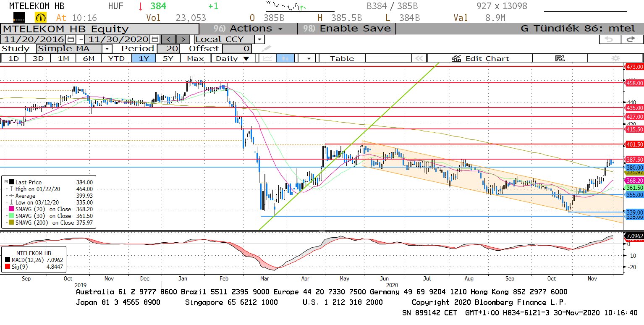Click the 98) Enable Save button
The width and height of the screenshot is (644, 325).
point(347,29)
